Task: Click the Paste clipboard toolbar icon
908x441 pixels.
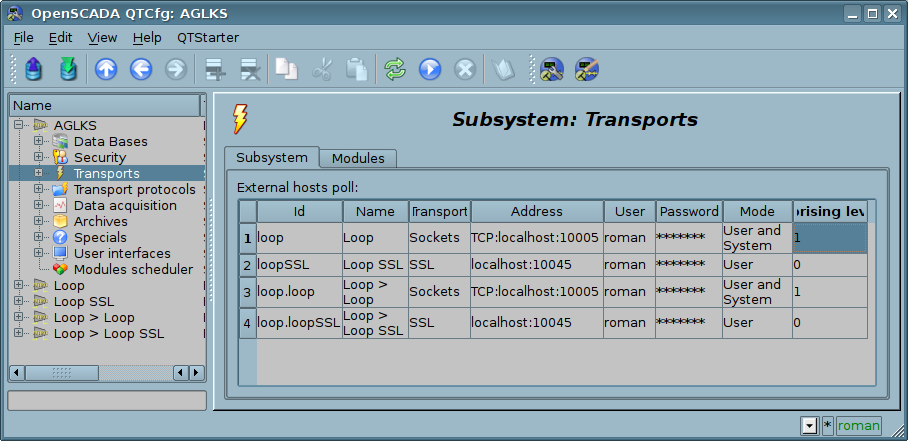Action: [357, 69]
